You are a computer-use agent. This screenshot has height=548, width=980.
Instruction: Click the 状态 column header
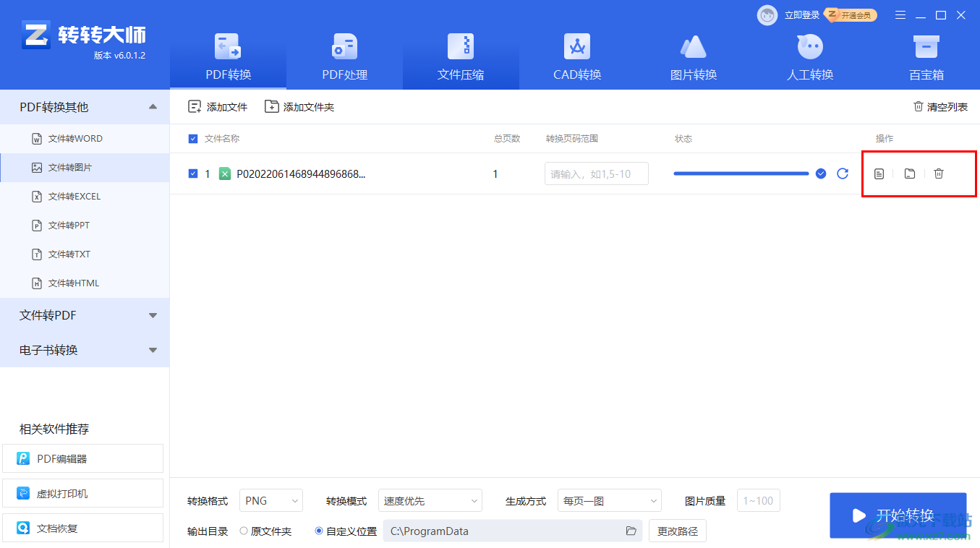click(683, 139)
